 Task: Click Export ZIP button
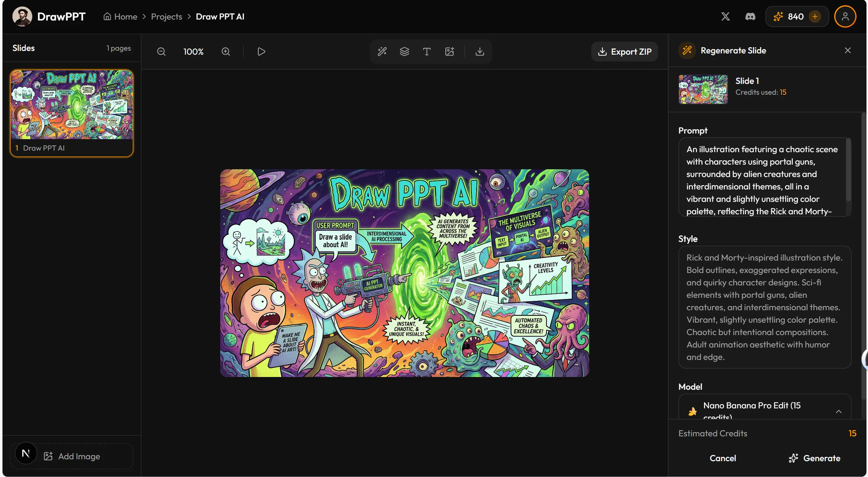point(624,52)
